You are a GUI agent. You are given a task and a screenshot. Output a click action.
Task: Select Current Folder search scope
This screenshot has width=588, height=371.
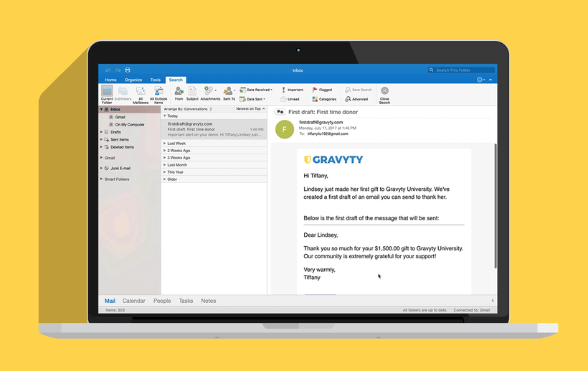[x=107, y=95]
